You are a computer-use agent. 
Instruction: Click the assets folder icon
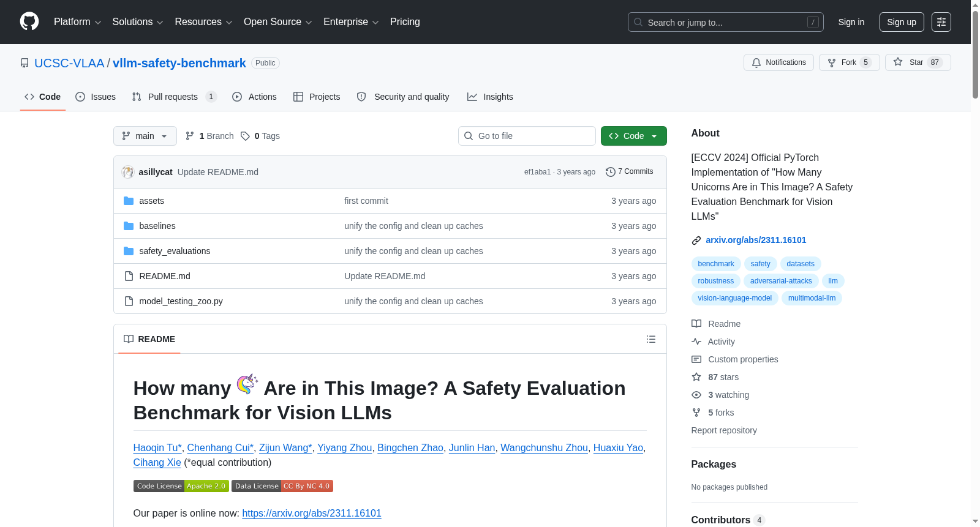point(129,201)
